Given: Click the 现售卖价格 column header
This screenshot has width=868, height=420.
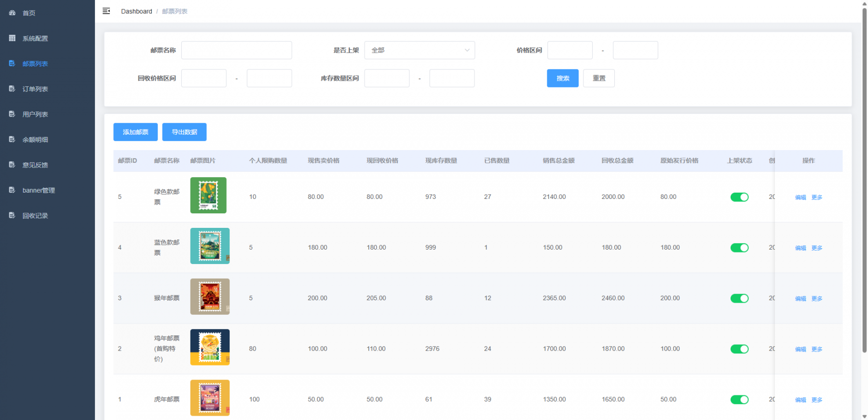Looking at the screenshot, I should [x=324, y=161].
